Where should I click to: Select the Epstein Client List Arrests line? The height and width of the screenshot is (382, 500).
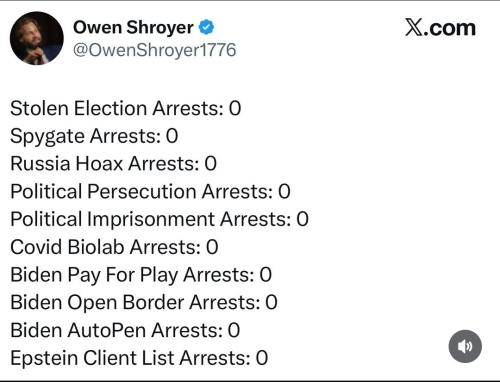point(139,358)
